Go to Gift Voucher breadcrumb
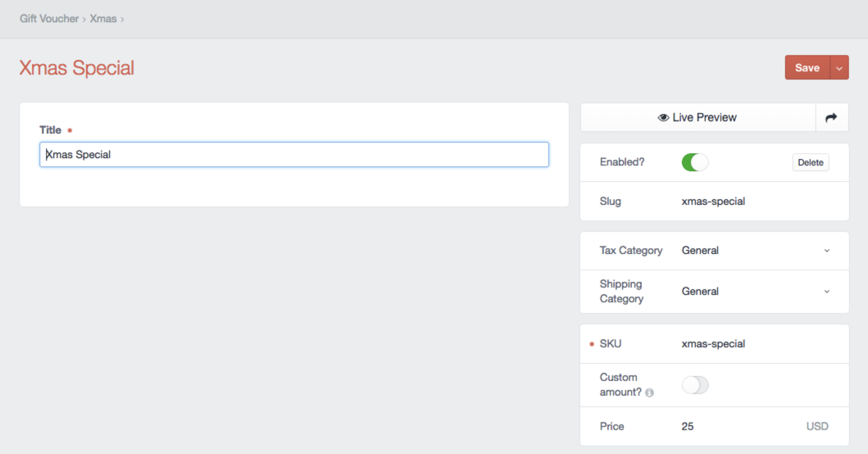This screenshot has height=454, width=868. tap(49, 18)
